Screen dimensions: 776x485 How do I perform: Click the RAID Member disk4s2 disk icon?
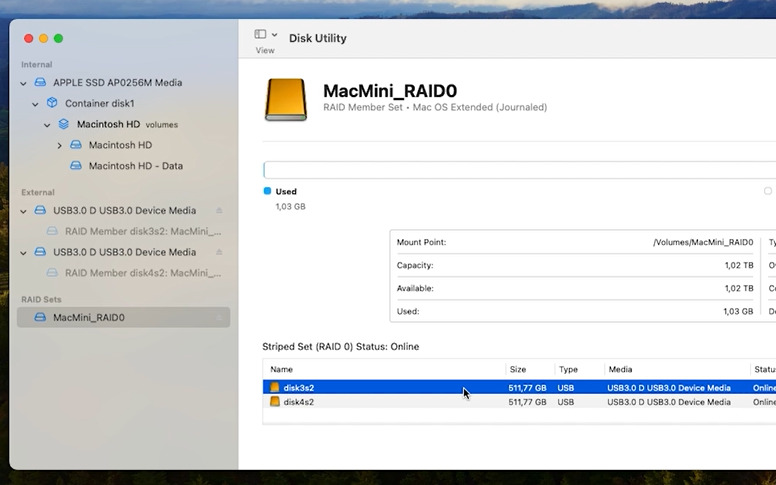coord(52,272)
